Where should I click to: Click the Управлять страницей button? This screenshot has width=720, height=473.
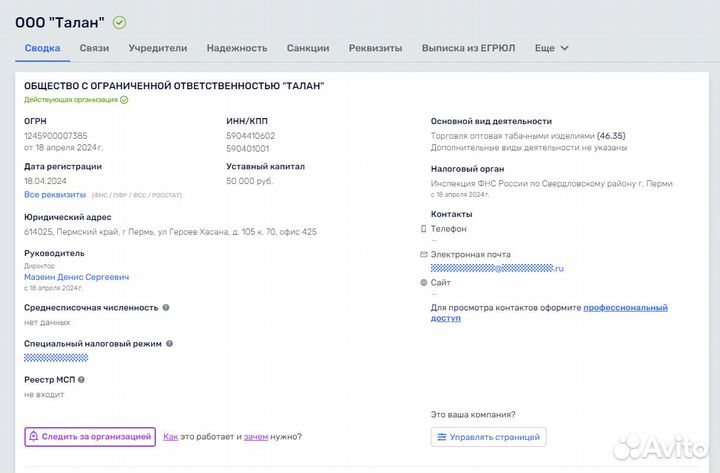489,437
